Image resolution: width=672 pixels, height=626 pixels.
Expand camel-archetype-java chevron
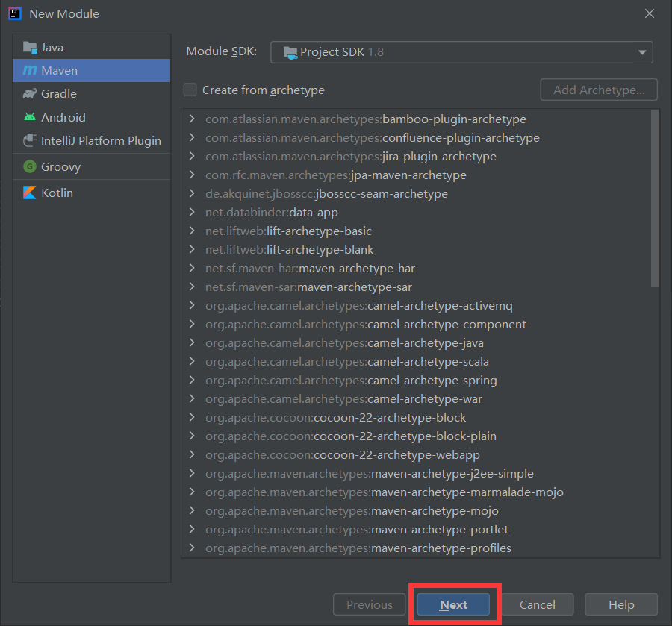pos(192,342)
